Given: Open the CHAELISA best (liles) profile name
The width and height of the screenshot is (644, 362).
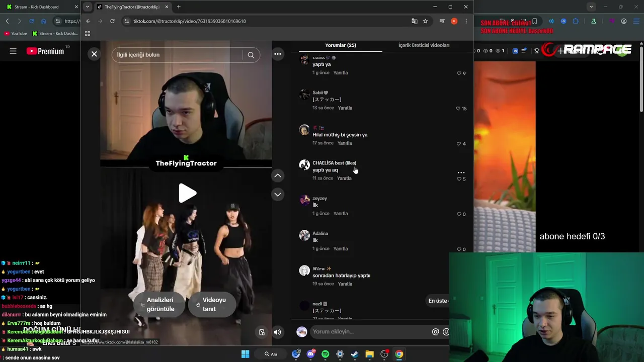Looking at the screenshot, I should click(x=334, y=163).
